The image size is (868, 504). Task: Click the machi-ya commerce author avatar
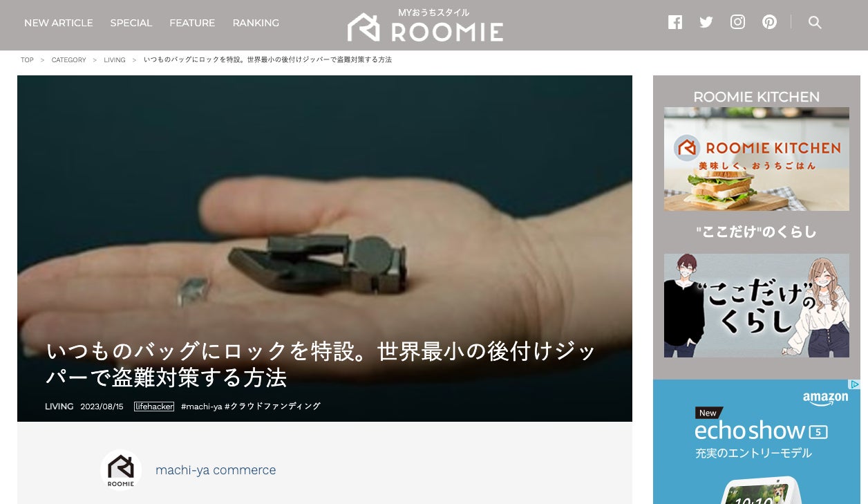[121, 470]
